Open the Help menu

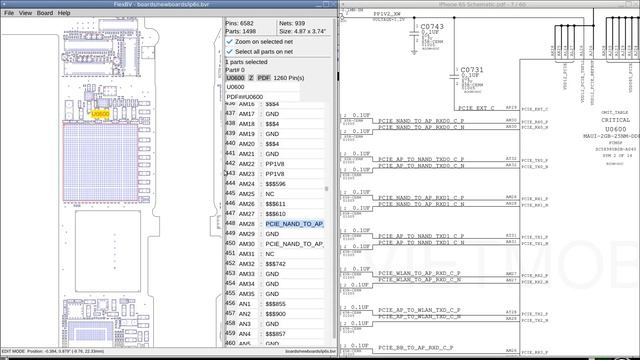[x=64, y=13]
